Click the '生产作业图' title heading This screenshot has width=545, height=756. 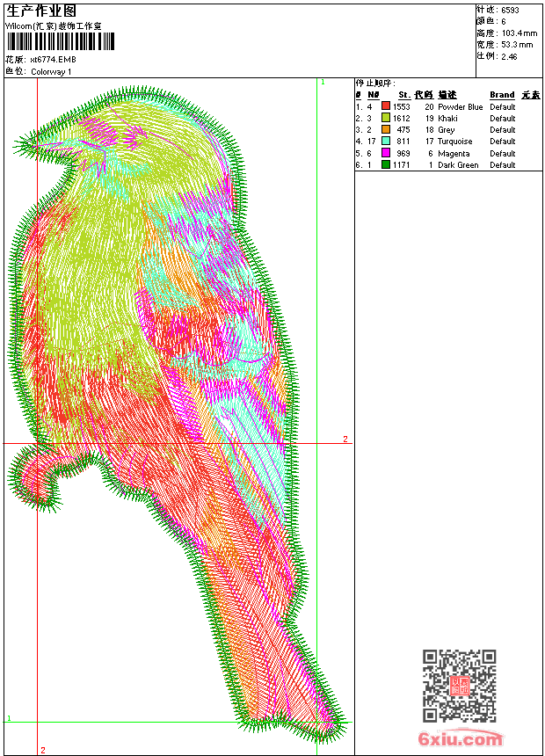pos(41,11)
